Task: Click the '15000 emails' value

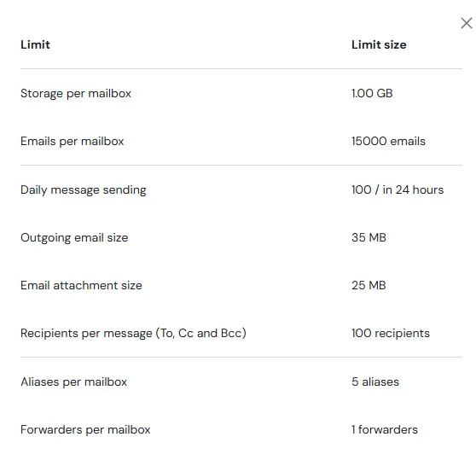Action: (x=389, y=142)
